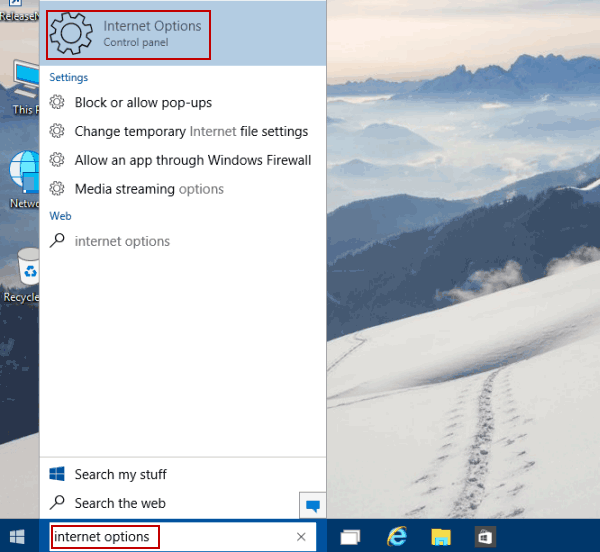Choose Search the web

[120, 503]
